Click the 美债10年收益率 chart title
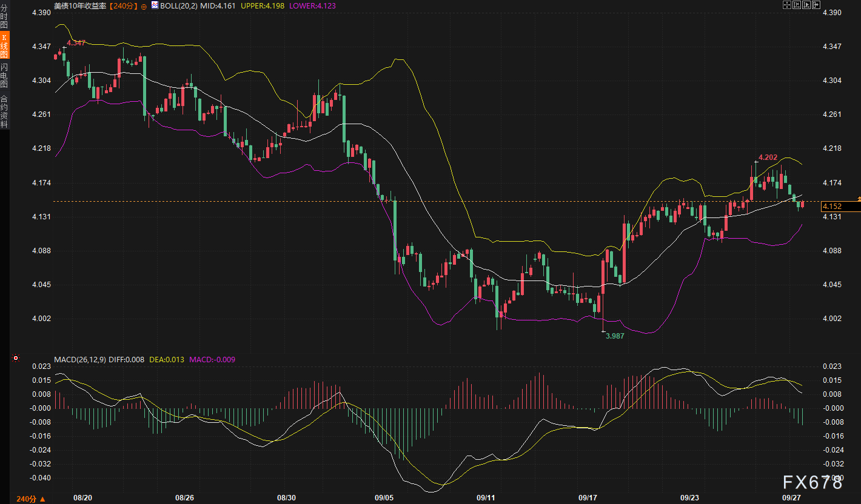This screenshot has height=504, width=861. click(79, 5)
